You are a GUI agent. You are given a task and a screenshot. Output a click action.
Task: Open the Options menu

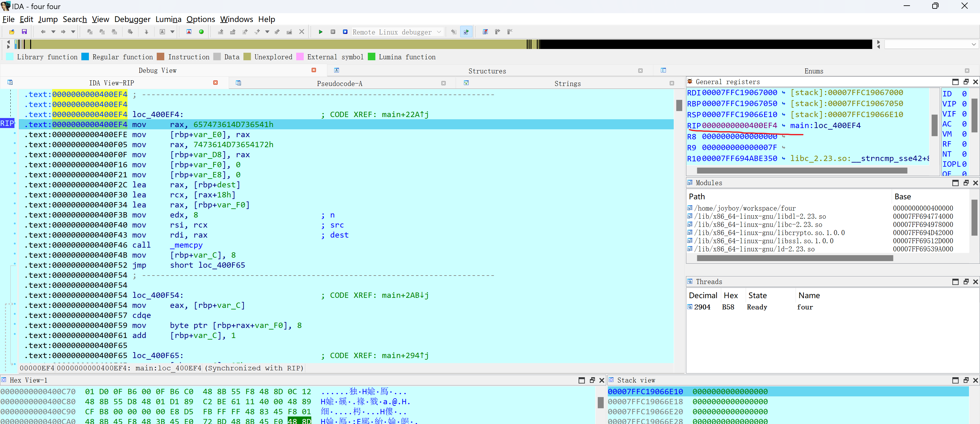pyautogui.click(x=201, y=19)
